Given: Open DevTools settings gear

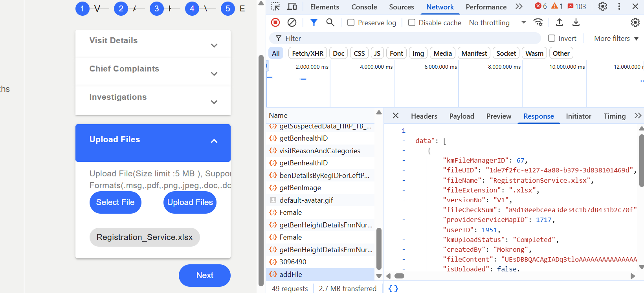Looking at the screenshot, I should 603,6.
